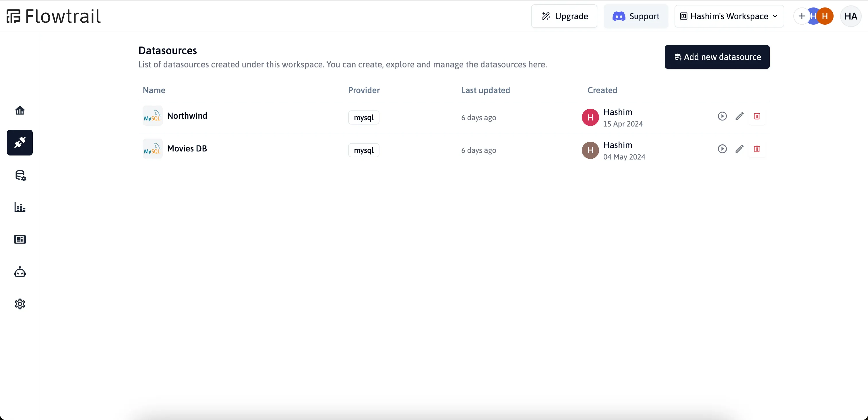Viewport: 868px width, 420px height.
Task: Open the Datasets database-gear sidebar icon
Action: [x=20, y=175]
